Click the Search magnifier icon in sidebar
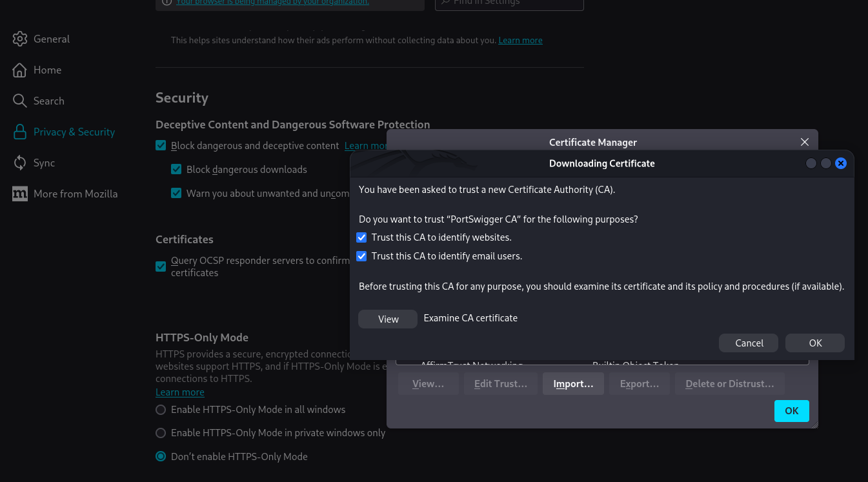This screenshot has width=868, height=482. click(x=20, y=101)
